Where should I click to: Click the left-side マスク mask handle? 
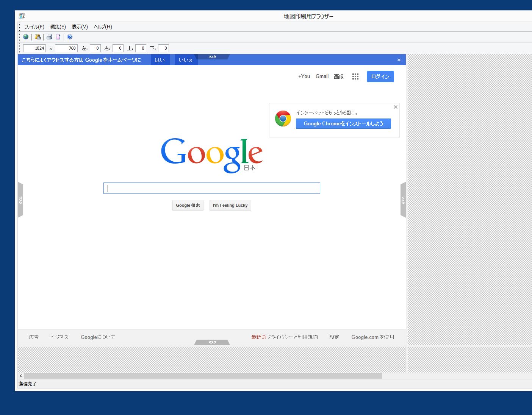click(20, 200)
